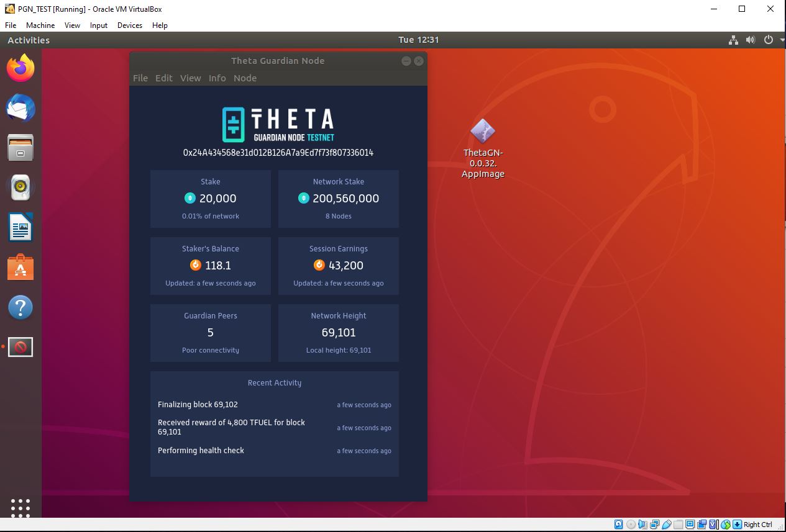The width and height of the screenshot is (786, 532).
Task: Open VirtualBox Machine menu
Action: click(x=40, y=25)
